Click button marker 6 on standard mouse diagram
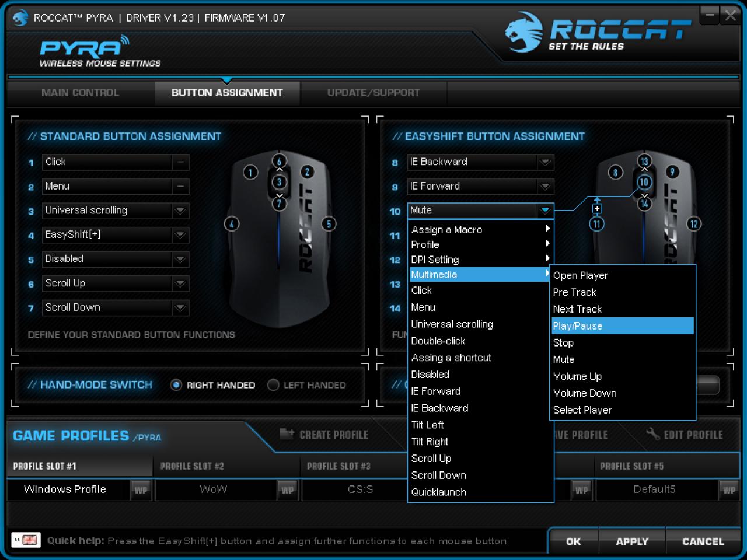747x560 pixels. pyautogui.click(x=279, y=162)
